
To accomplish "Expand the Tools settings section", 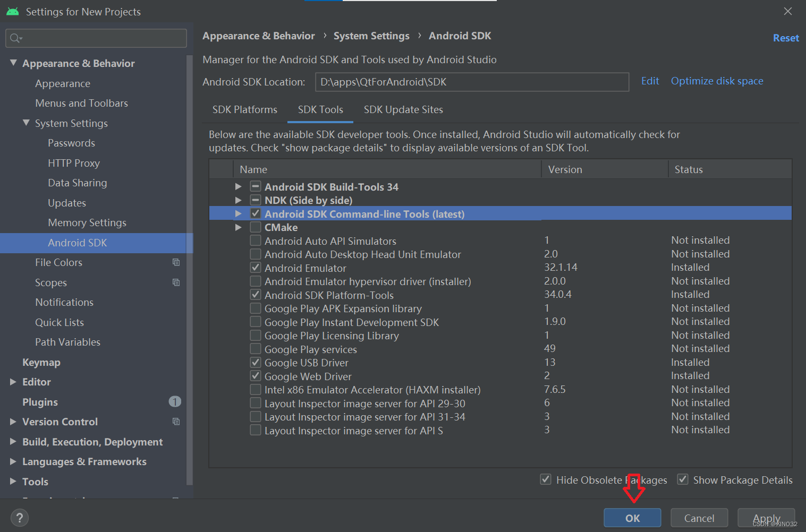I will tap(13, 481).
